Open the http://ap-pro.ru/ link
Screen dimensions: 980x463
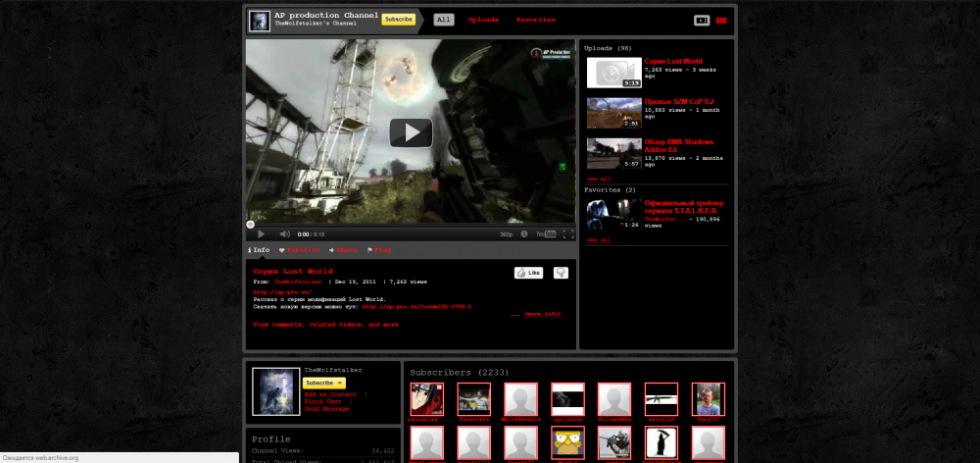click(282, 292)
